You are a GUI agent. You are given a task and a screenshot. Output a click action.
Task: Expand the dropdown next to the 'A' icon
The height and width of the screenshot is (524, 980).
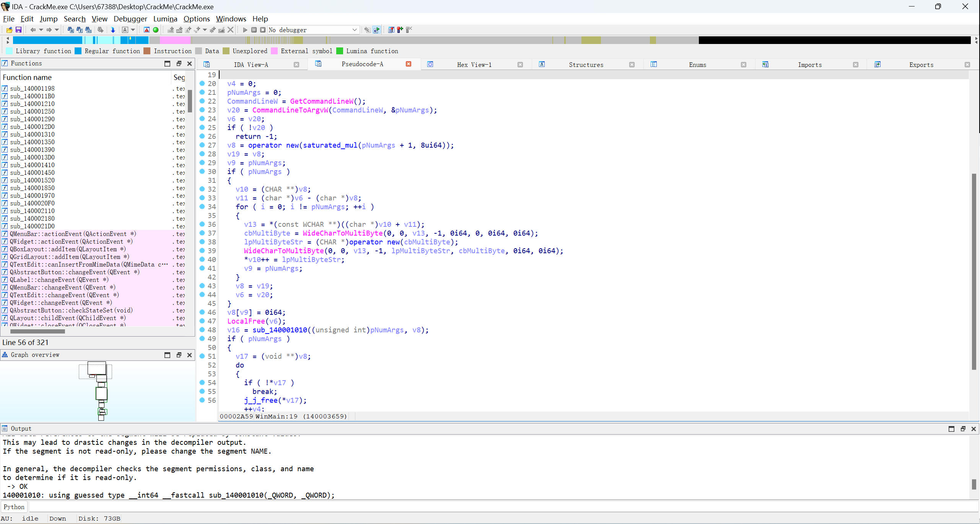click(133, 30)
